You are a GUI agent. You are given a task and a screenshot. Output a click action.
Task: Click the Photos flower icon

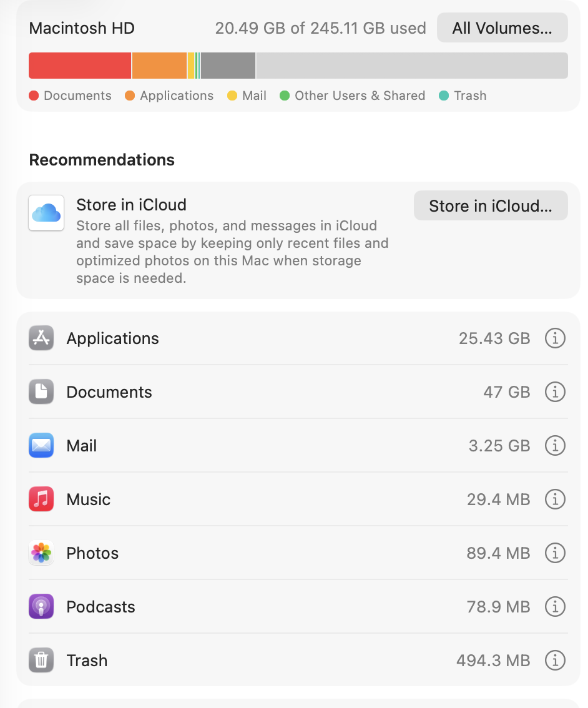[41, 553]
